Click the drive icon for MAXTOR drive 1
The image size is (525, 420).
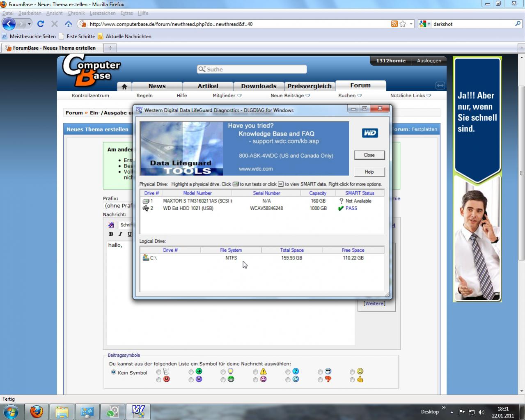[x=146, y=201]
